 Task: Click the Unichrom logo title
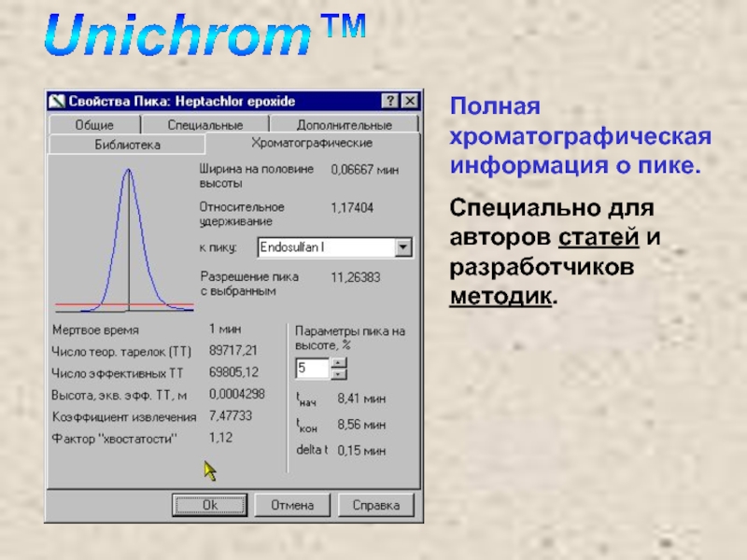tap(204, 34)
